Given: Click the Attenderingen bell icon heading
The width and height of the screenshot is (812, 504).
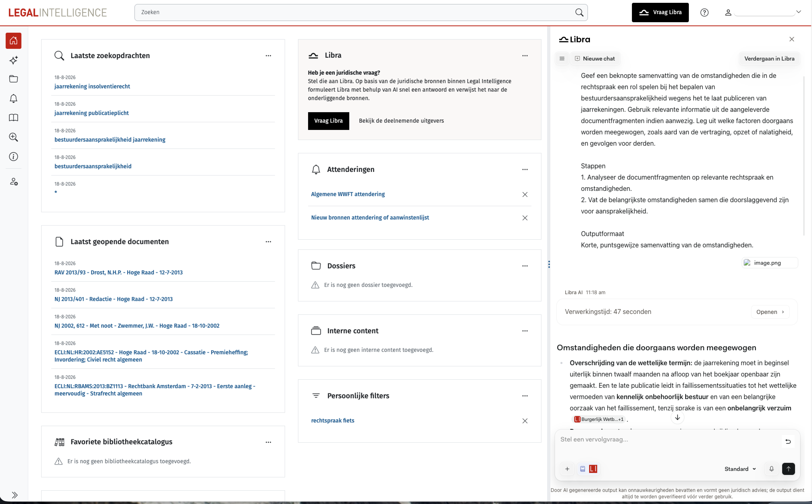Looking at the screenshot, I should pyautogui.click(x=316, y=169).
